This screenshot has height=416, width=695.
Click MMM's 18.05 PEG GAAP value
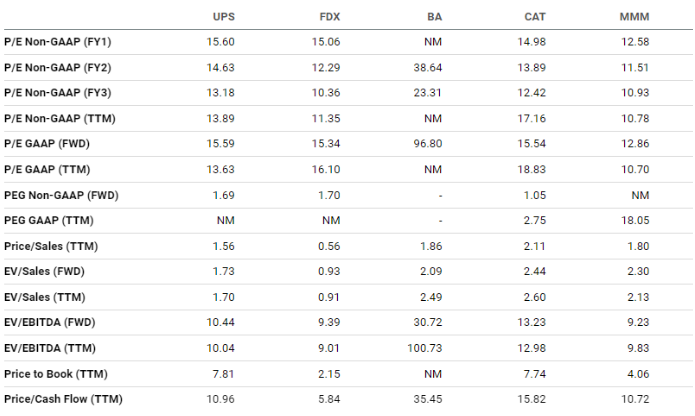pos(635,221)
